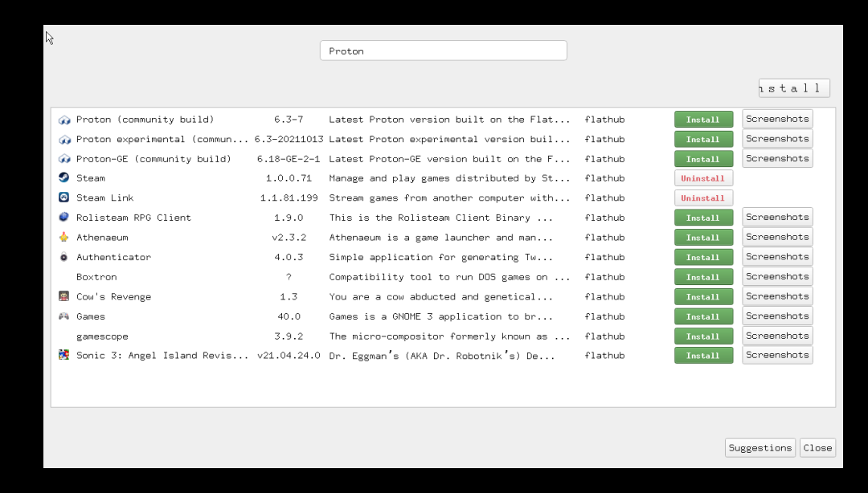Select the Proton (community build) name

(145, 120)
